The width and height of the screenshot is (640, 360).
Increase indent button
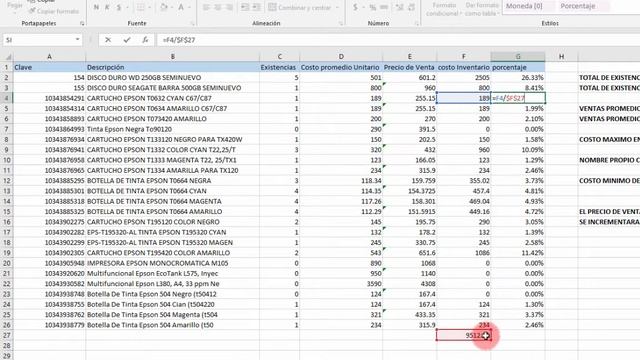257,7
